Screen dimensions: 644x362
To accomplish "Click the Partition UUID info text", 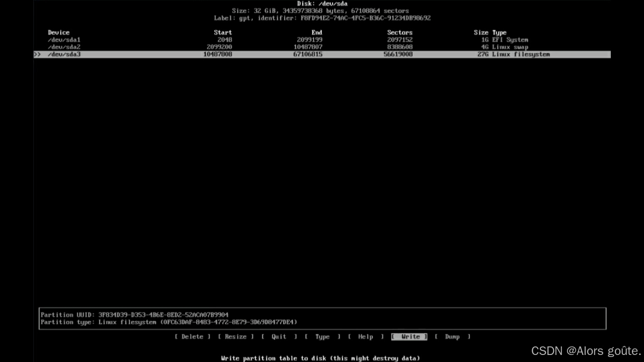I will coord(134,315).
